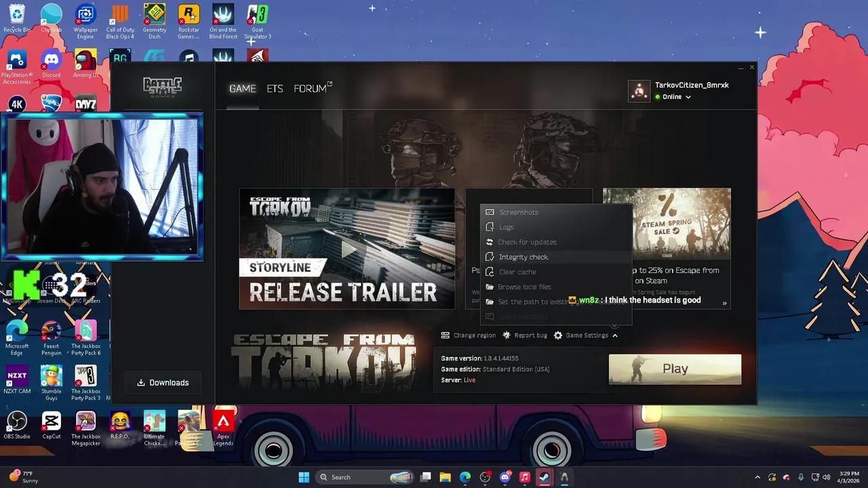Open the Ultimate Chicken Horse desktop icon
Image resolution: width=868 pixels, height=488 pixels.
click(x=155, y=429)
